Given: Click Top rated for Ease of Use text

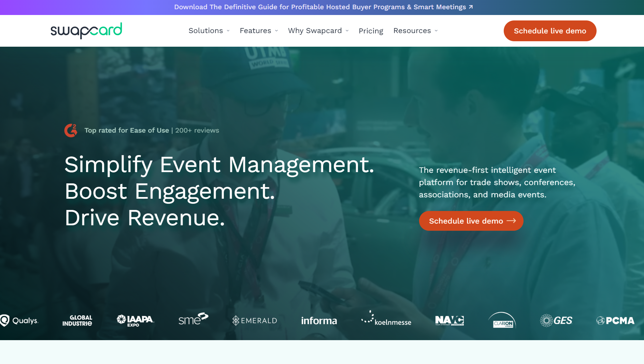Looking at the screenshot, I should 127,131.
